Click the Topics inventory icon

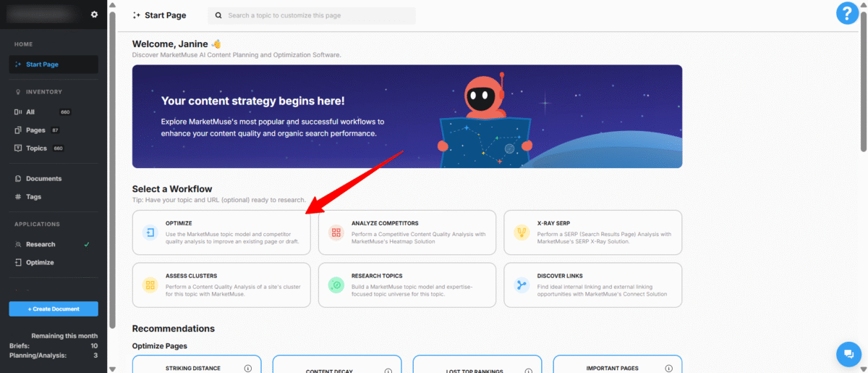pos(18,148)
